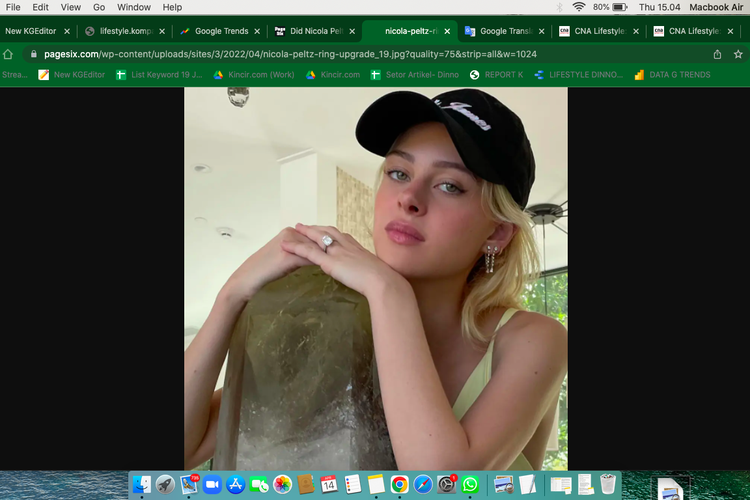750x500 pixels.
Task: Launch Zoom from the dock
Action: click(212, 485)
